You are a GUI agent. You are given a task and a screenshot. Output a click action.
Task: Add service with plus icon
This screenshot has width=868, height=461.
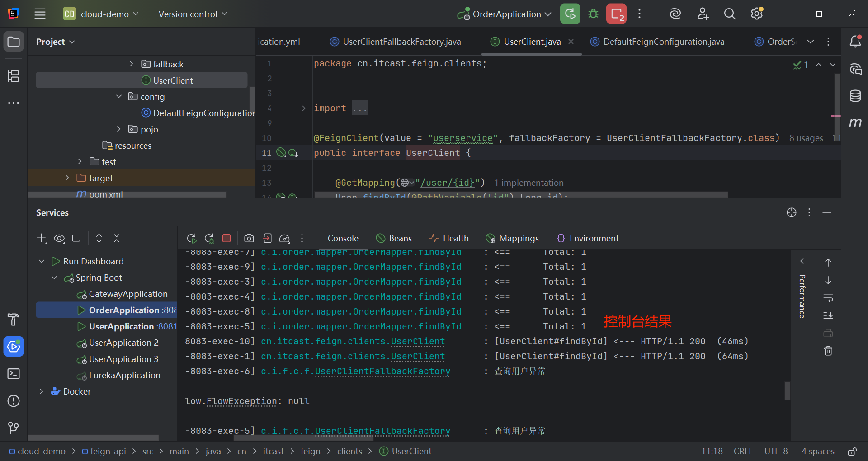[42, 238]
